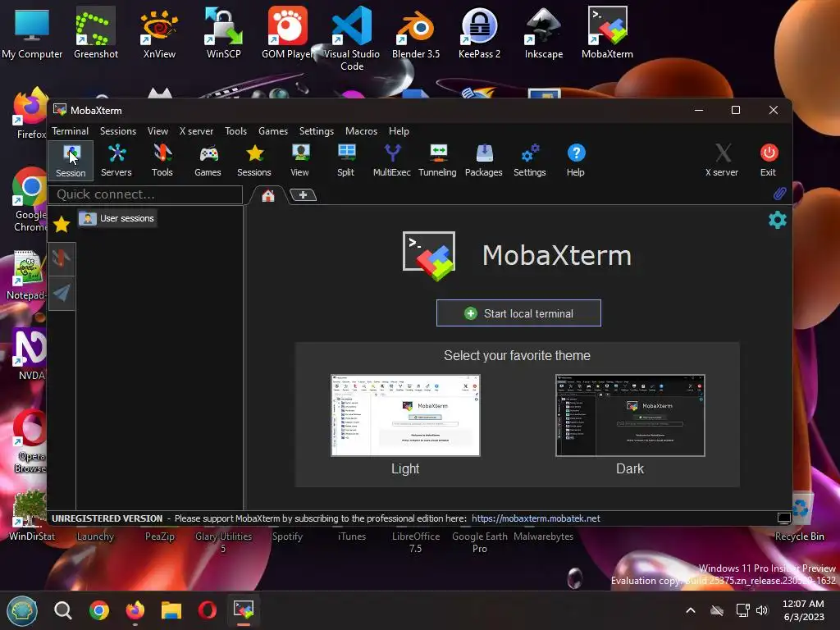Open the Macros menu
Viewport: 840px width, 630px height.
click(x=361, y=131)
